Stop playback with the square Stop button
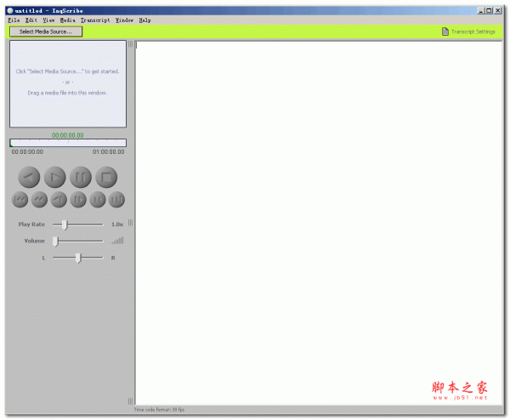Viewport: 510px width, 420px height. click(106, 178)
